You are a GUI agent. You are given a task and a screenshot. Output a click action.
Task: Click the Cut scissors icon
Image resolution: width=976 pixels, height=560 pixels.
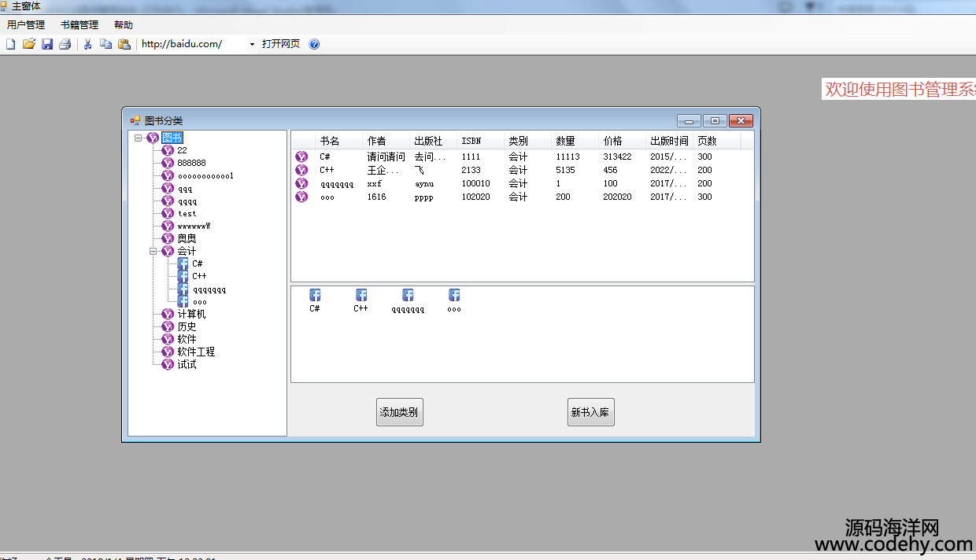point(88,44)
